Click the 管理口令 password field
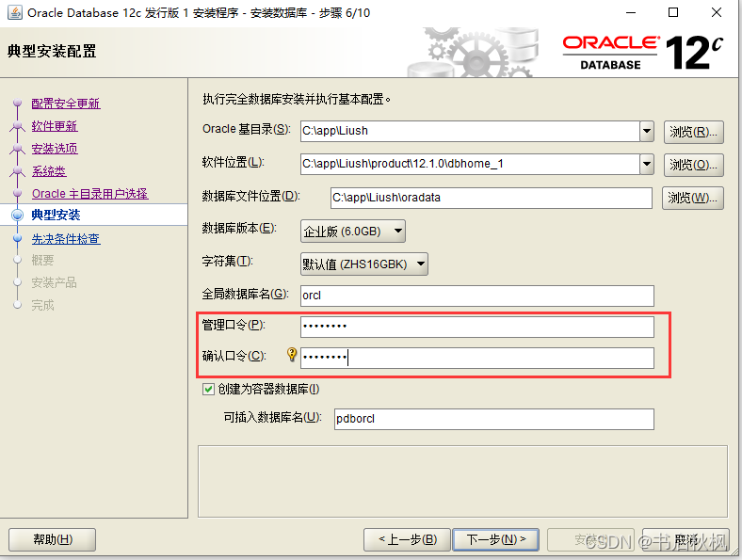The height and width of the screenshot is (560, 742). pyautogui.click(x=477, y=327)
